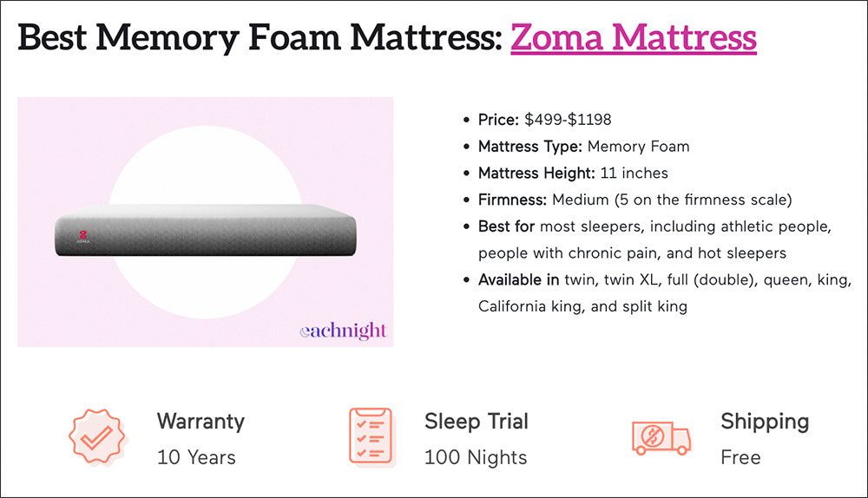Image resolution: width=868 pixels, height=498 pixels.
Task: Click the Sleep Trial label text
Action: (x=477, y=422)
